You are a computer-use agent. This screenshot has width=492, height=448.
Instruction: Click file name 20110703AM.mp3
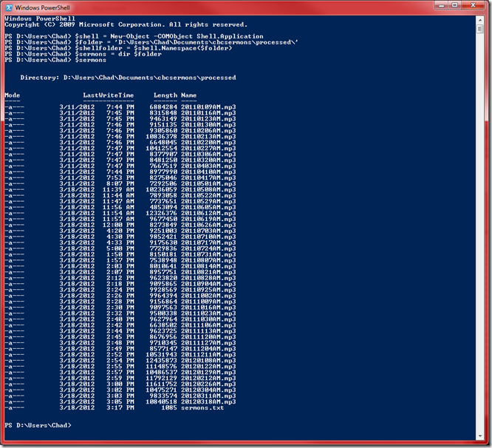point(208,231)
